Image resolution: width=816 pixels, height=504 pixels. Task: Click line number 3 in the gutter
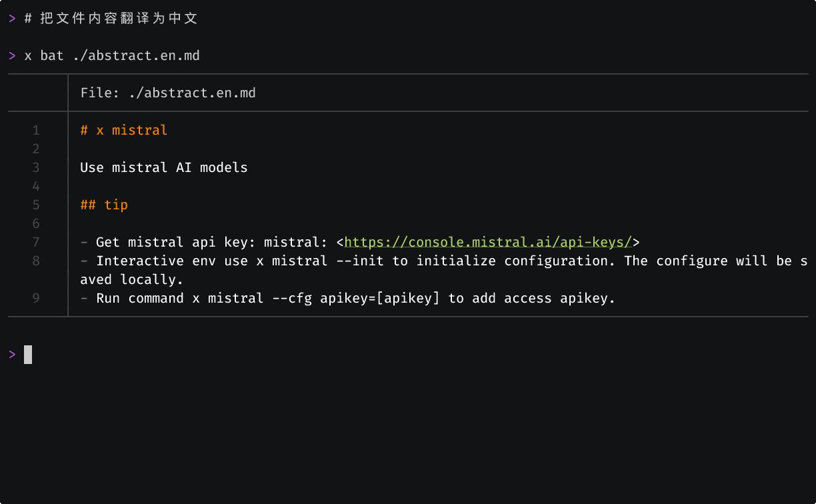pos(36,167)
